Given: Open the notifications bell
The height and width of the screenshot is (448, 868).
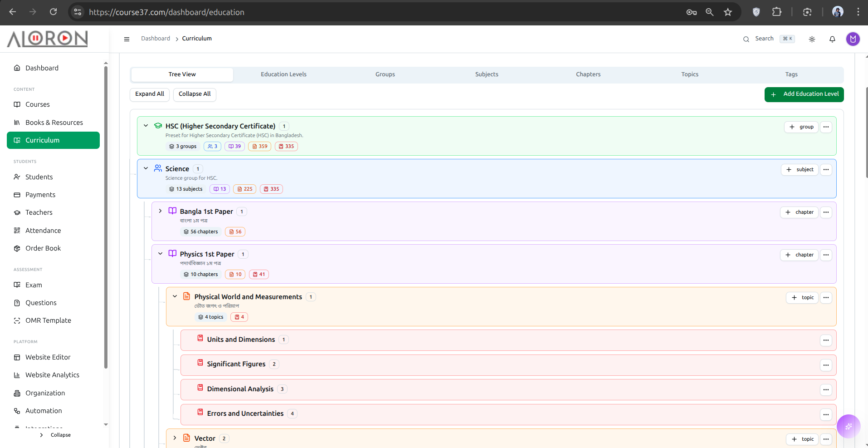Looking at the screenshot, I should click(832, 39).
